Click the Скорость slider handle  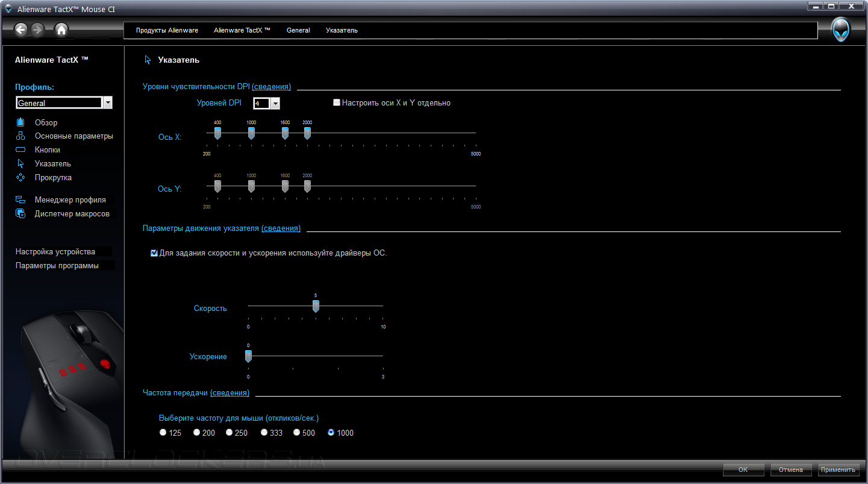316,306
